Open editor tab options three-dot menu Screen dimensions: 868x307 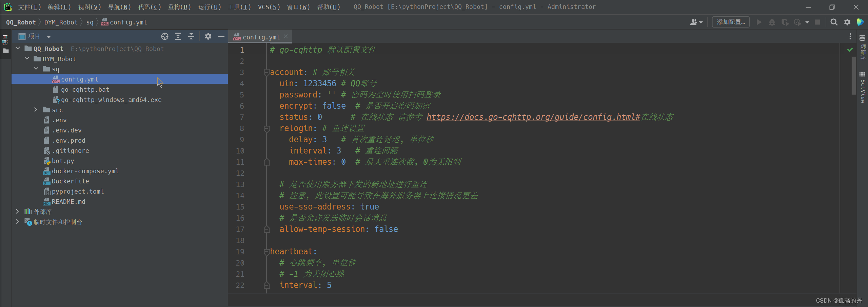click(850, 36)
